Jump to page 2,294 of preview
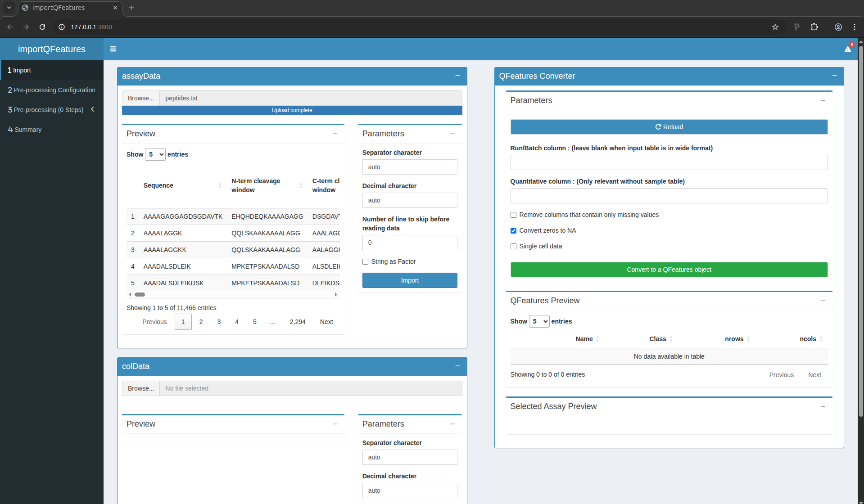This screenshot has height=504, width=864. [x=298, y=322]
